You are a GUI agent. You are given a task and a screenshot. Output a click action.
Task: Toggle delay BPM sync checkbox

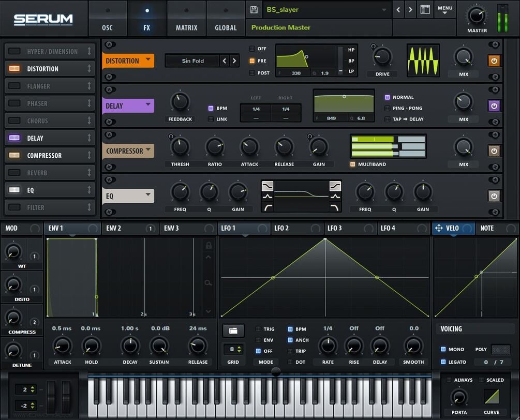tap(211, 108)
